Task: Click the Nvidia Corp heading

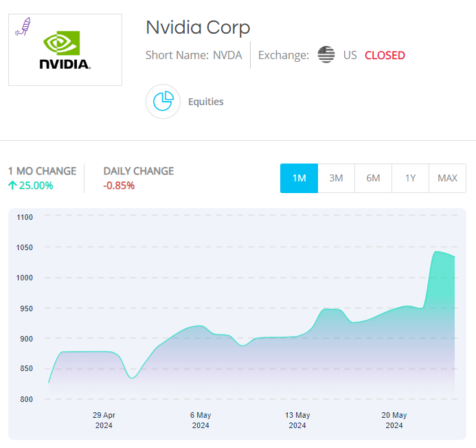Action: pyautogui.click(x=198, y=27)
